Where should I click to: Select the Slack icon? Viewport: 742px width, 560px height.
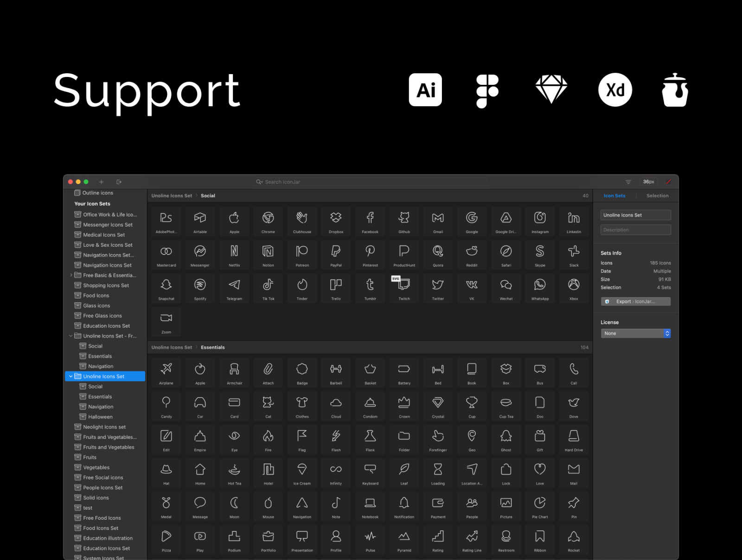click(574, 255)
